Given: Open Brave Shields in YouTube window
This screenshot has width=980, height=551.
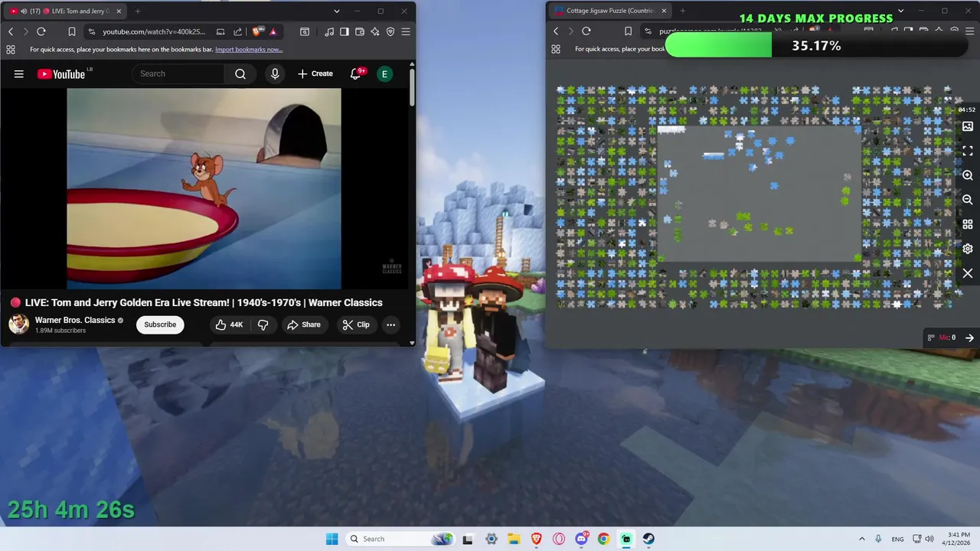Looking at the screenshot, I should tap(256, 31).
